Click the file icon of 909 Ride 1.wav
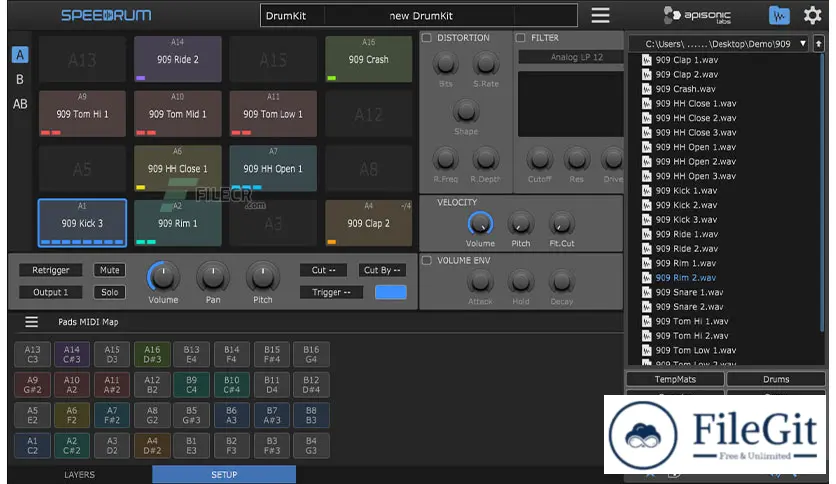The image size is (836, 484). pos(647,234)
